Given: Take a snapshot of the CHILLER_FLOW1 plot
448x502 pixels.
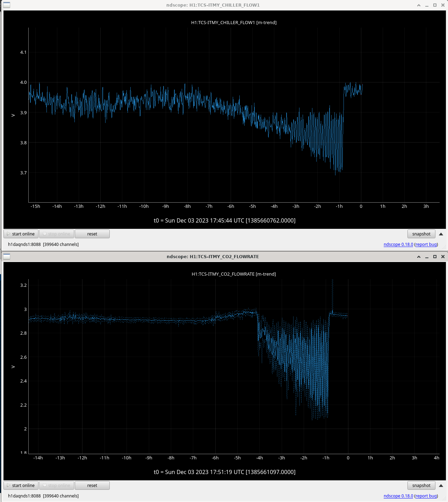Looking at the screenshot, I should [x=421, y=234].
